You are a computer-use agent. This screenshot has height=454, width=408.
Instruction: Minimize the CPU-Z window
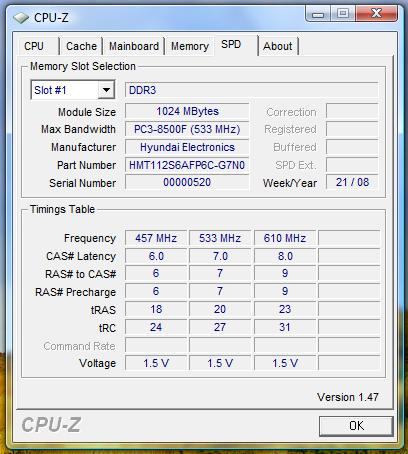coord(318,14)
